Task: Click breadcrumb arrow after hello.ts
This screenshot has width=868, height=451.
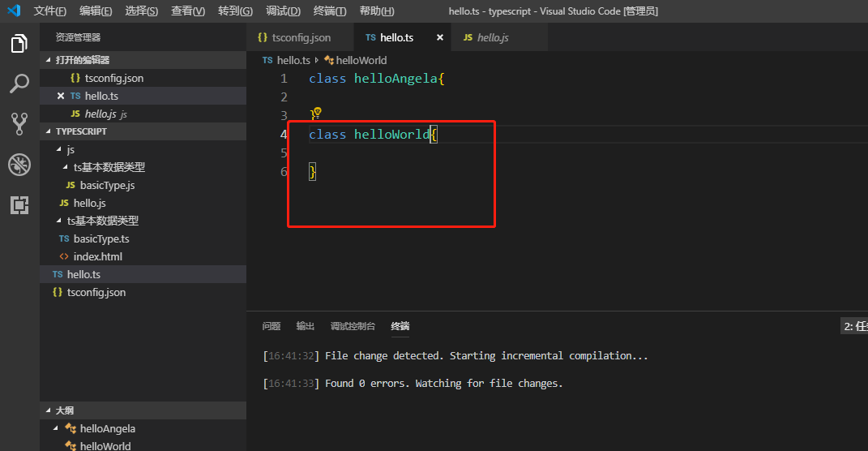Action: [317, 60]
